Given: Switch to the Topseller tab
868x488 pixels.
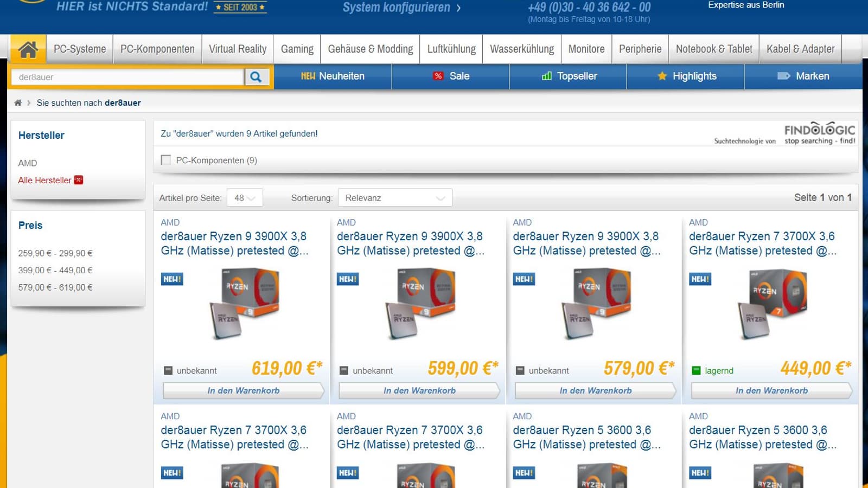Looking at the screenshot, I should point(568,76).
